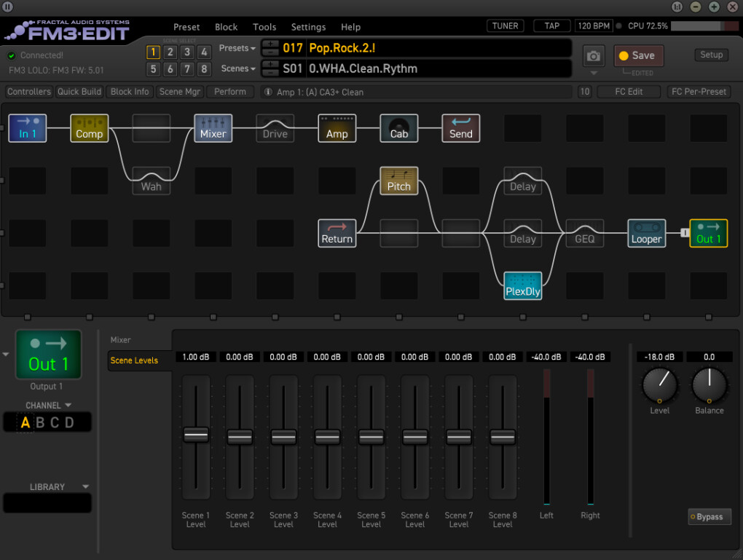Select scene 8 button

pyautogui.click(x=204, y=69)
